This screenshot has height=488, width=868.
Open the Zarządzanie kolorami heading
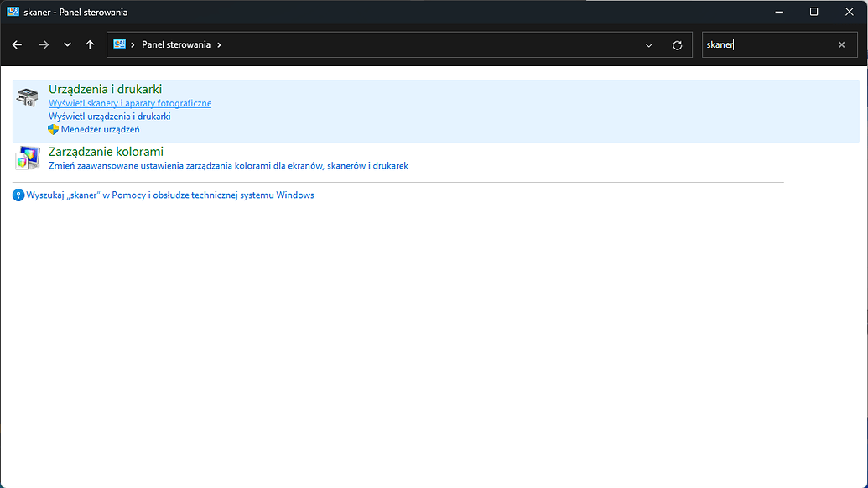click(106, 152)
